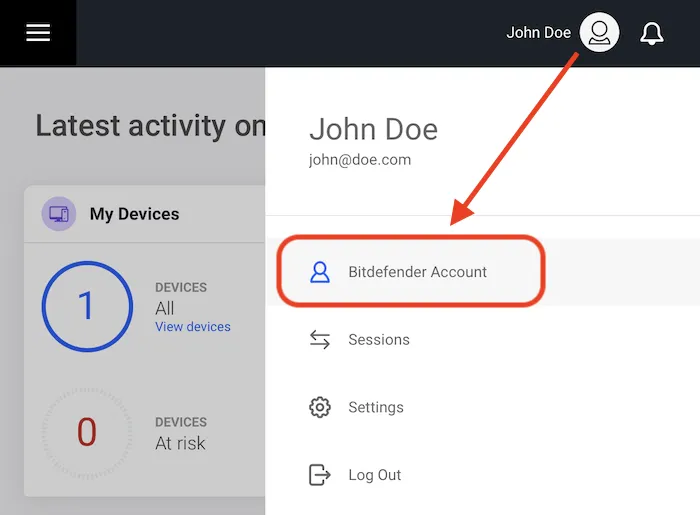
Task: Click the arrows icon beside Sessions
Action: (320, 340)
